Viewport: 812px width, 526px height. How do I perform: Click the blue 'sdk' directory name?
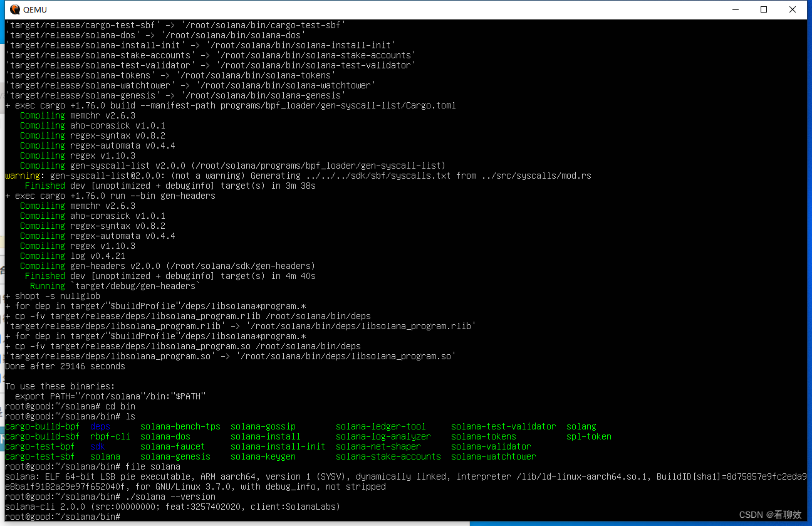click(98, 446)
